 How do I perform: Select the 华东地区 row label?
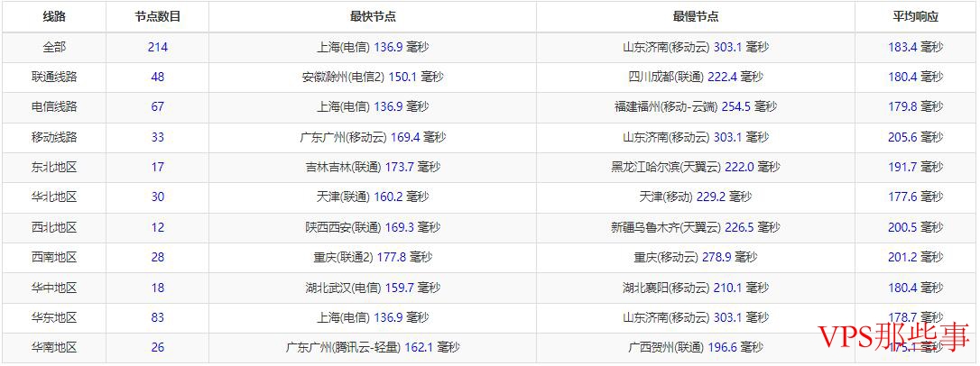[x=54, y=317]
